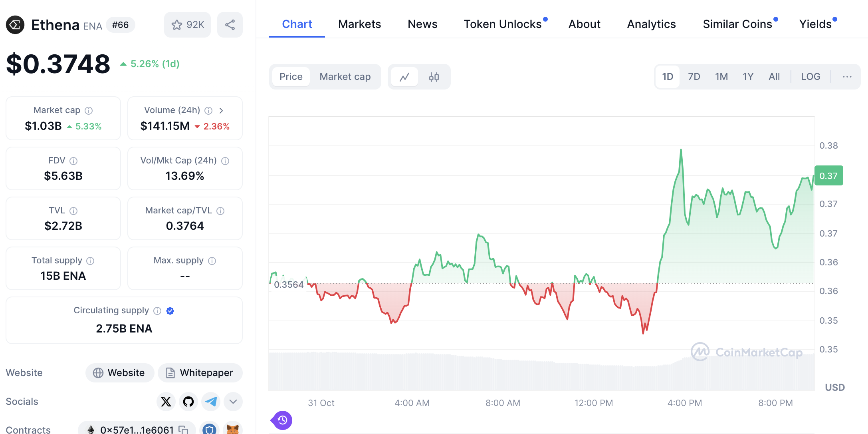Expand Volume (24h) details arrow
The image size is (868, 434).
click(x=221, y=110)
